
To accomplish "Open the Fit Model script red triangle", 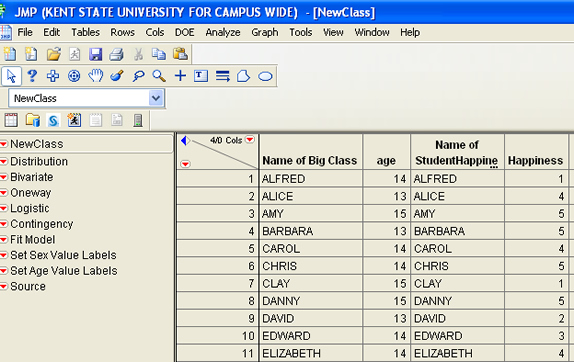I will 4,240.
